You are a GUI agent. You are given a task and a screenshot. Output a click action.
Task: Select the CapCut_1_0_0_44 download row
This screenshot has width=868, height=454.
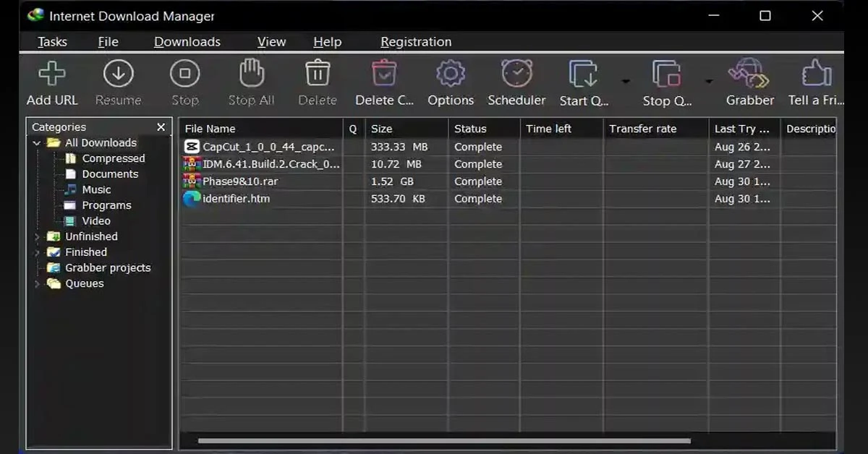coord(508,147)
